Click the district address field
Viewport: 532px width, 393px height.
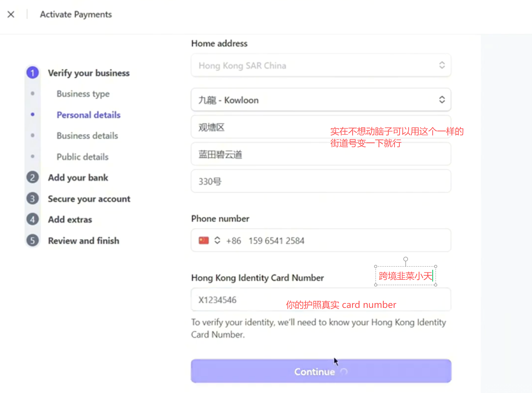click(259, 127)
